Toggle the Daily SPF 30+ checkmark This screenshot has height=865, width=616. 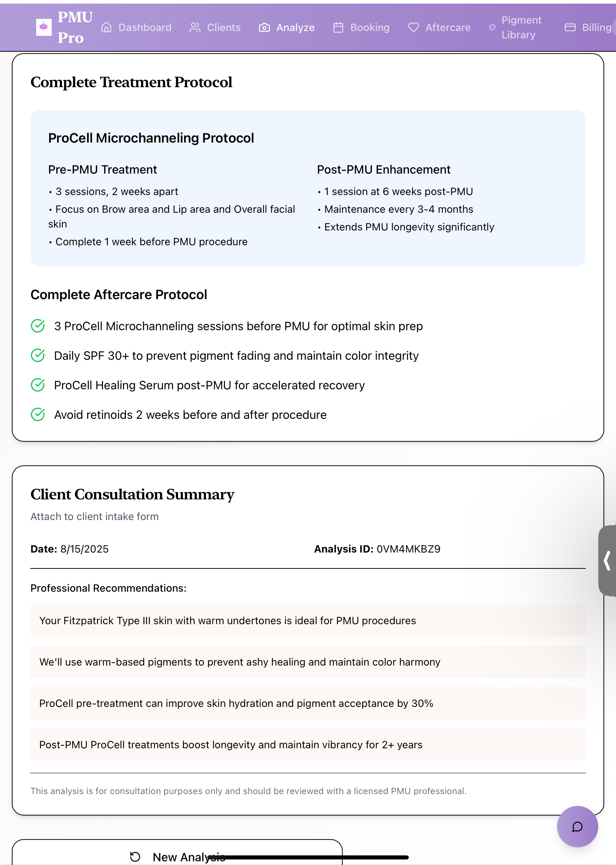[37, 355]
